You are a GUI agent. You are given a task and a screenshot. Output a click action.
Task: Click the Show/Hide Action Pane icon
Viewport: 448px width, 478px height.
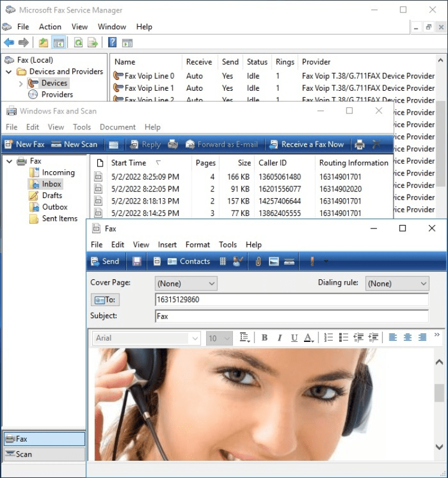point(127,43)
